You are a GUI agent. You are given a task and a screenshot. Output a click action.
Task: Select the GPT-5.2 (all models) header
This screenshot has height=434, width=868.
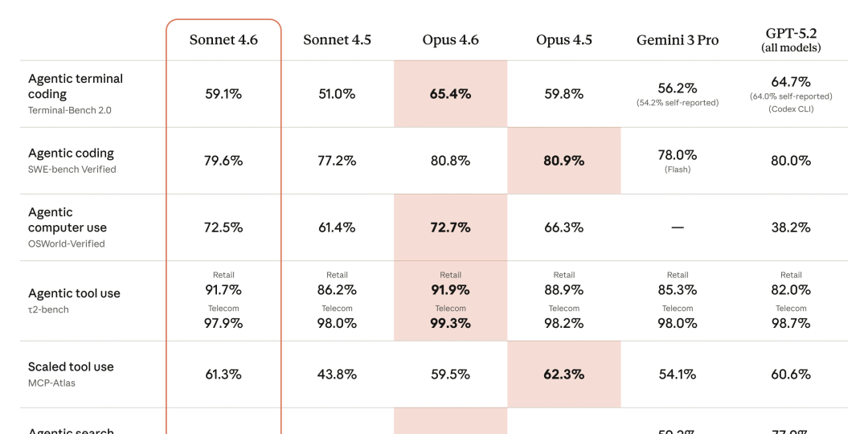point(791,40)
